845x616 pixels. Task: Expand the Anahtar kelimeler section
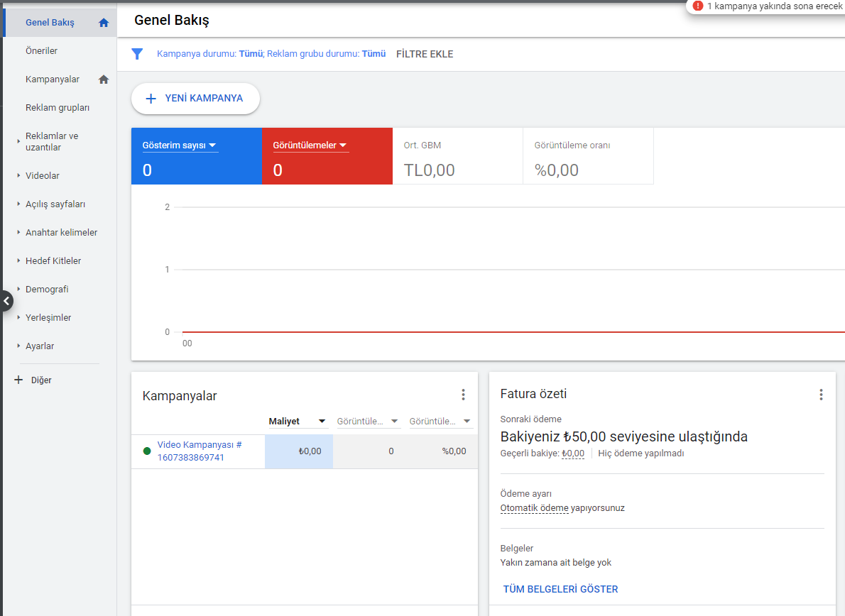click(x=18, y=233)
